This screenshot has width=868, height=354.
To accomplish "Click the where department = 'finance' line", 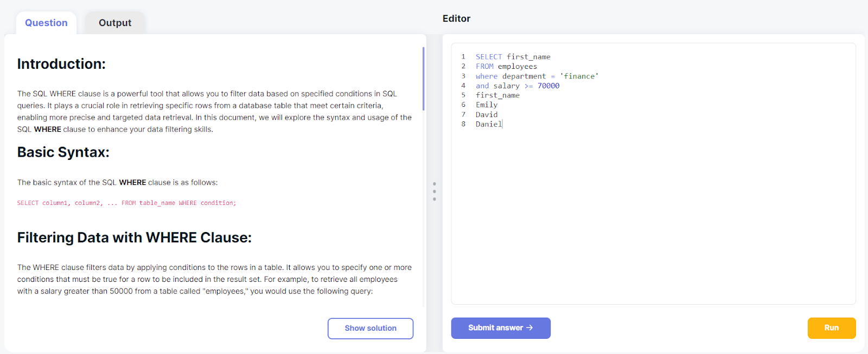I will pyautogui.click(x=537, y=76).
